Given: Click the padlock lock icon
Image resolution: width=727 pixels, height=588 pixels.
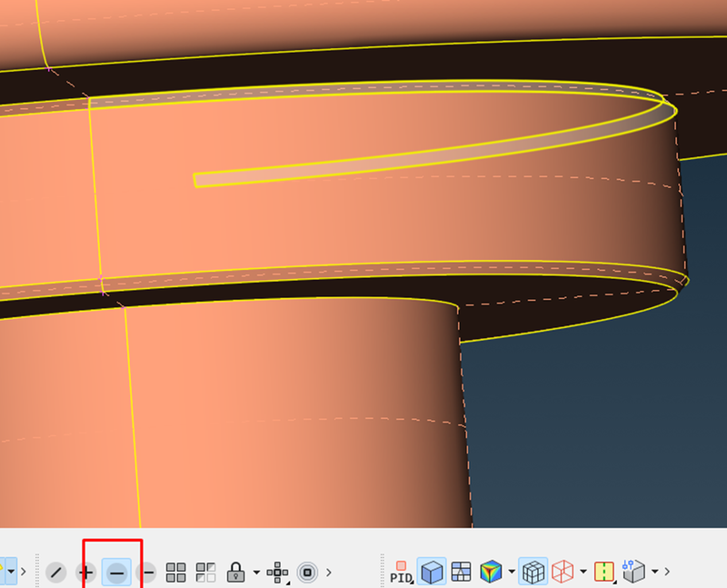Looking at the screenshot, I should [235, 572].
